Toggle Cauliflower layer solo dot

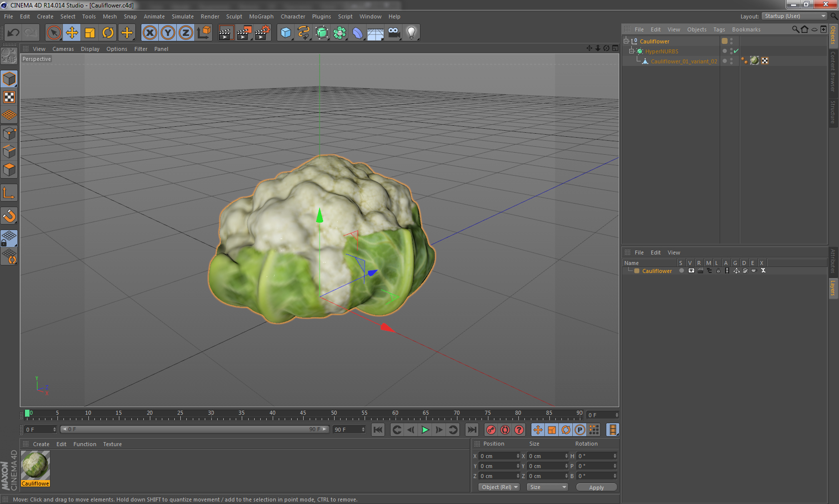pyautogui.click(x=682, y=271)
